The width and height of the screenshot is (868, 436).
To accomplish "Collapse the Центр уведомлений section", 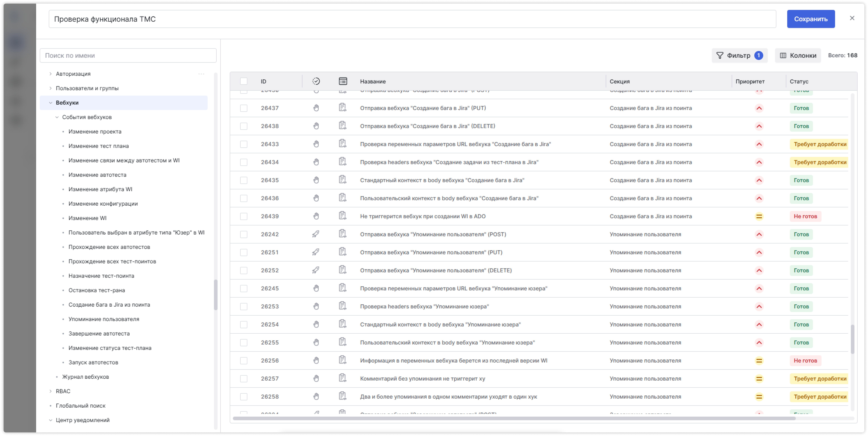I will click(x=51, y=420).
